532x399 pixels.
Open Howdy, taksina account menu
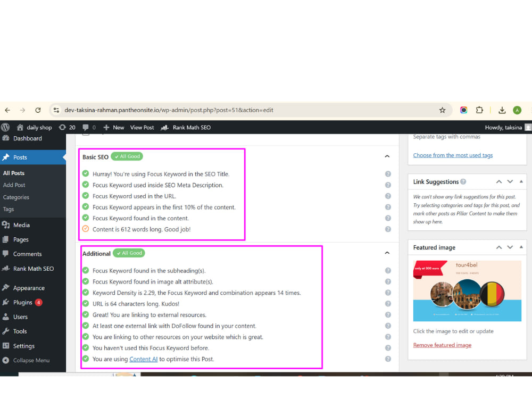point(508,128)
